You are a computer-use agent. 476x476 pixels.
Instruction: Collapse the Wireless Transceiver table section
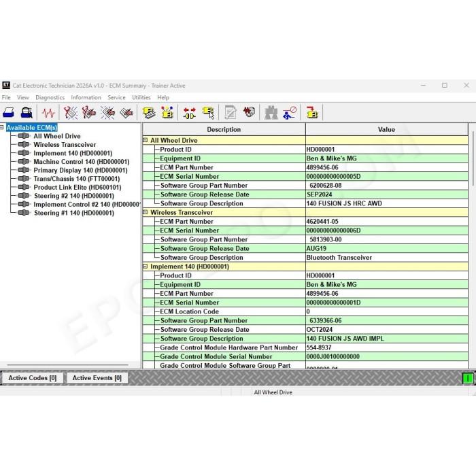(x=145, y=212)
